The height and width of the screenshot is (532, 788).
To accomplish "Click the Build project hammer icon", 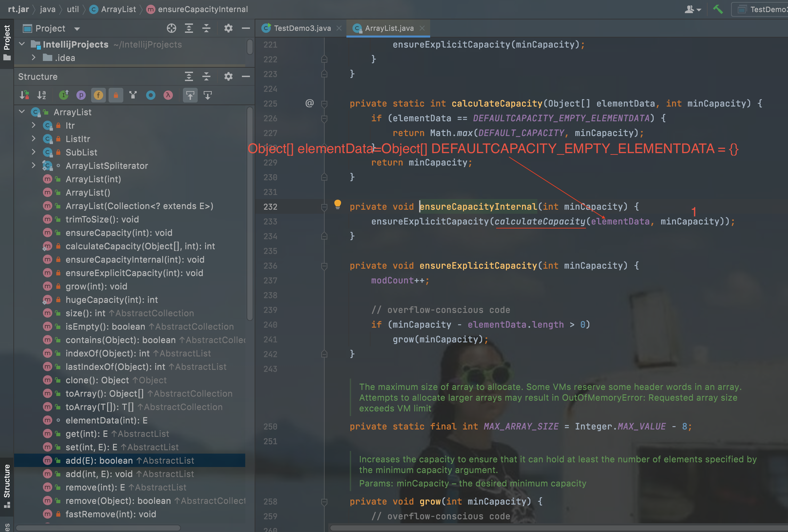I will (718, 9).
